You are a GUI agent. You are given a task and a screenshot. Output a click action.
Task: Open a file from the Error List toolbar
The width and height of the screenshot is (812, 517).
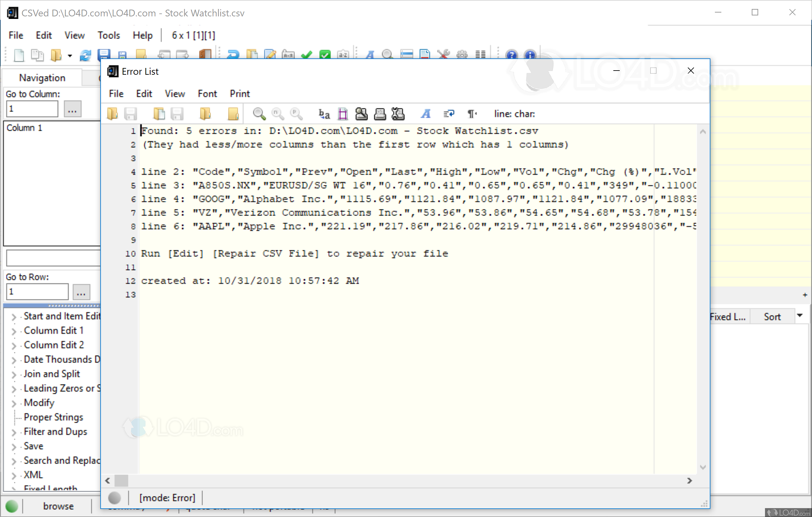113,114
